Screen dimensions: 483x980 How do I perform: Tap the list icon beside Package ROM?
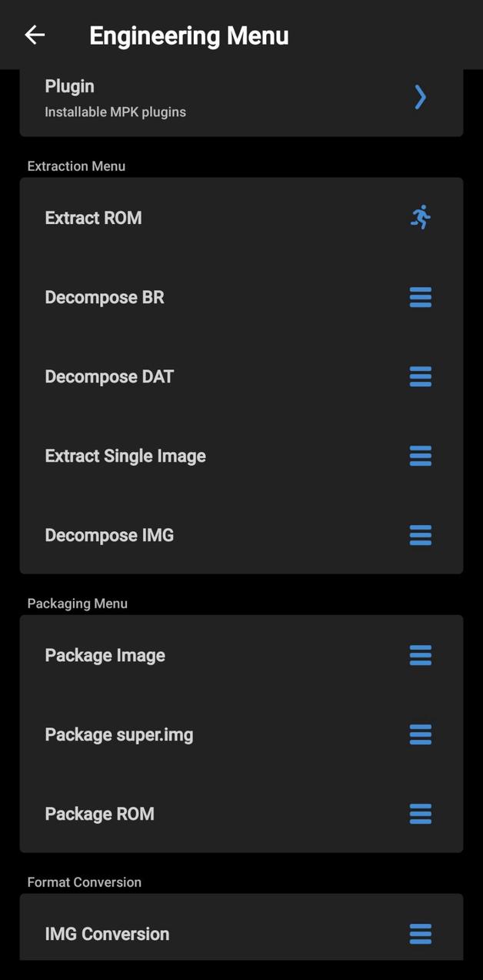[420, 814]
